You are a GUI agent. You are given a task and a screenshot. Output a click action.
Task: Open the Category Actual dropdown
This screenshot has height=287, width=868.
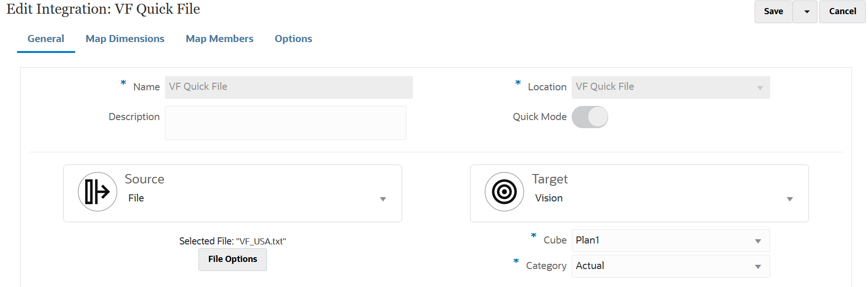click(758, 267)
